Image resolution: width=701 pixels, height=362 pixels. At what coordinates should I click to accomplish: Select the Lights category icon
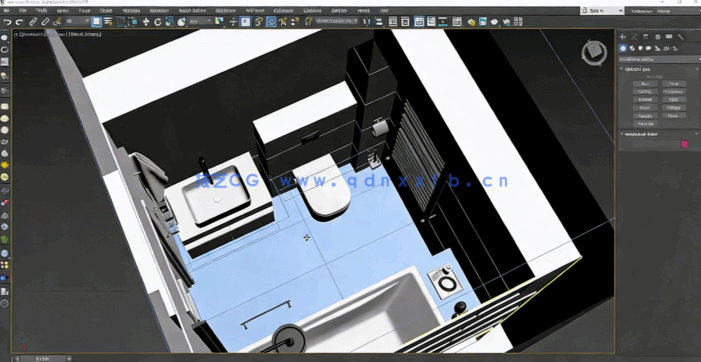pos(640,48)
